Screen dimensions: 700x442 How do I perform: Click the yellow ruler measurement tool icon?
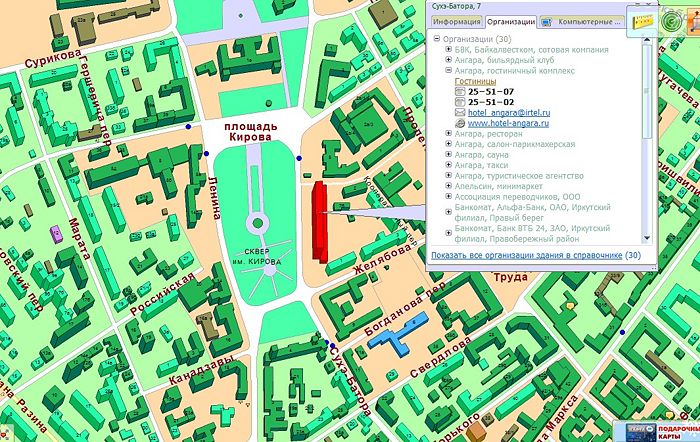[x=637, y=17]
